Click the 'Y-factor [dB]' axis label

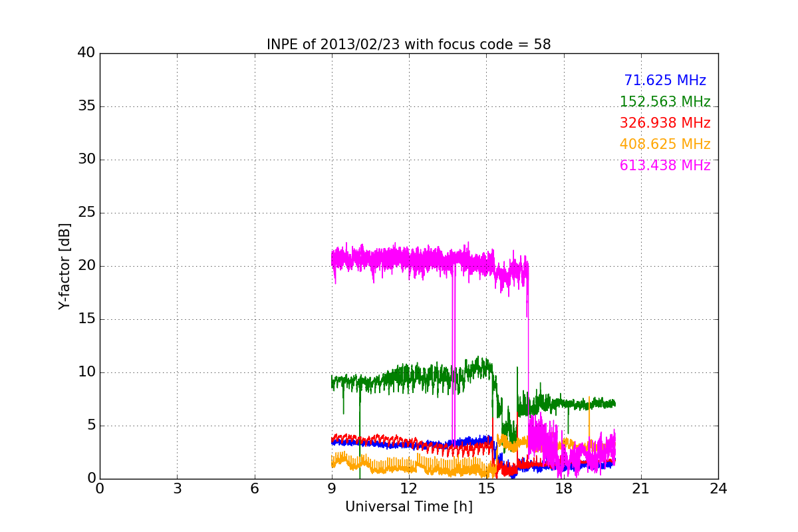[65, 266]
